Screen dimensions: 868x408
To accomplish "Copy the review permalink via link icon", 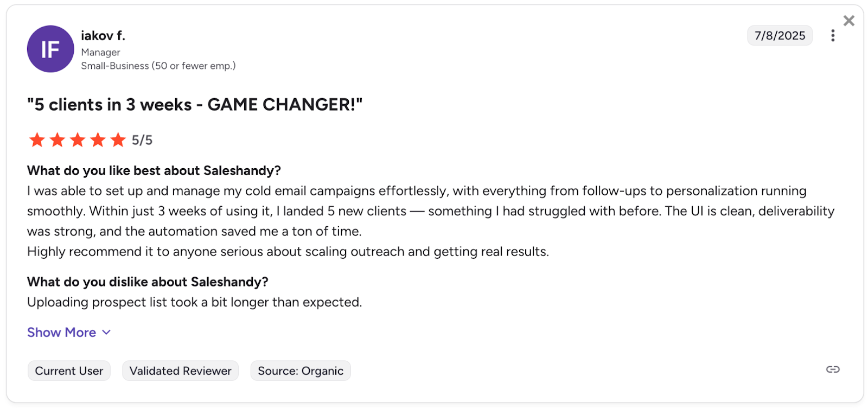I will point(833,369).
